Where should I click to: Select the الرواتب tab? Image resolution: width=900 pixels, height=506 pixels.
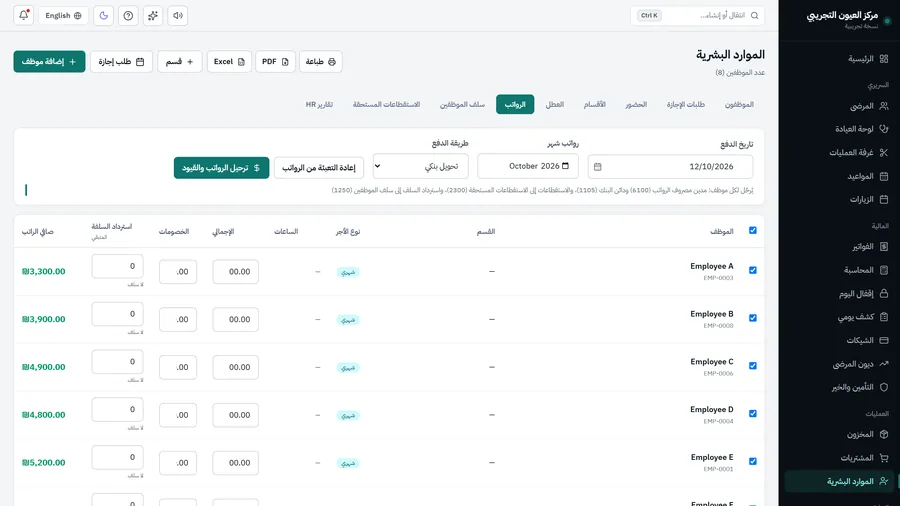tap(515, 104)
